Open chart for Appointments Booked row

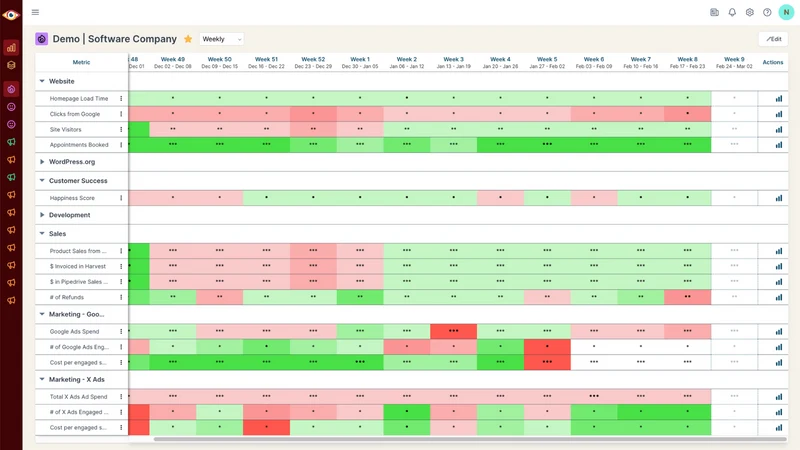[x=779, y=145]
